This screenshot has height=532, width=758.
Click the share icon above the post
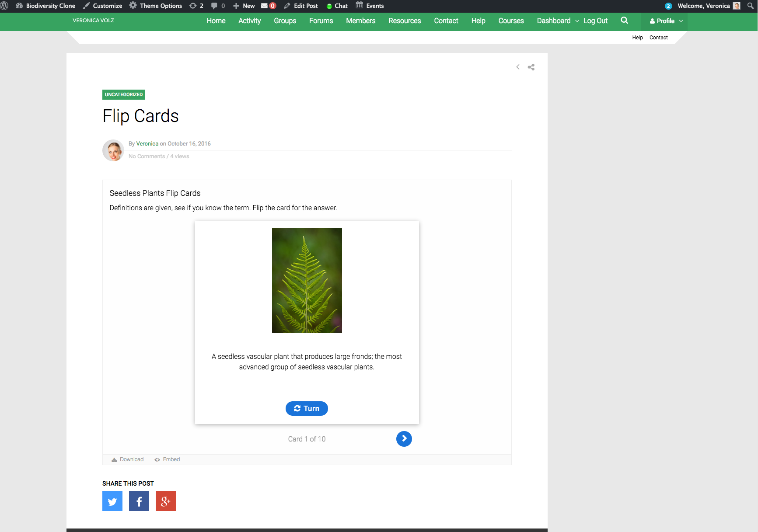pos(531,67)
